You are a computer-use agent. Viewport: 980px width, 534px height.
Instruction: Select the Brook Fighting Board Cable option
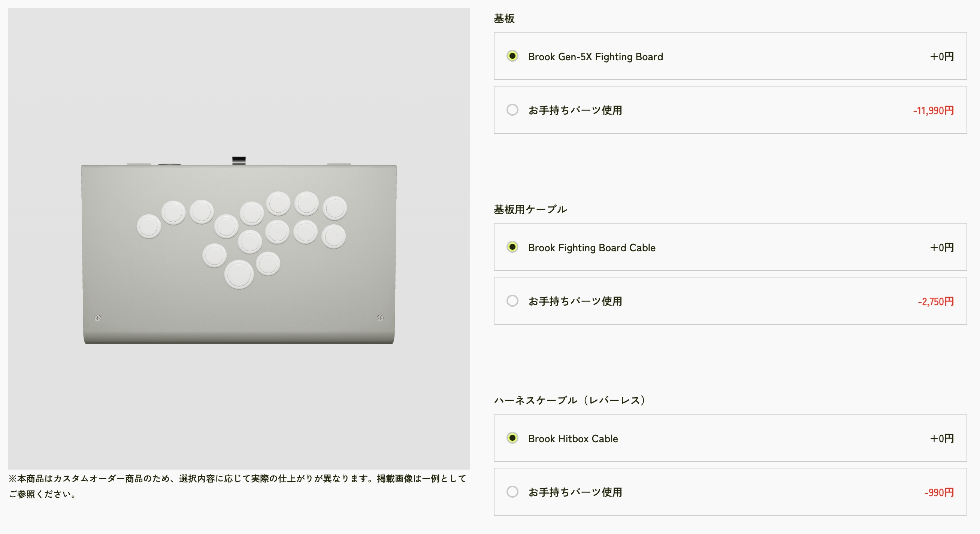pos(513,247)
